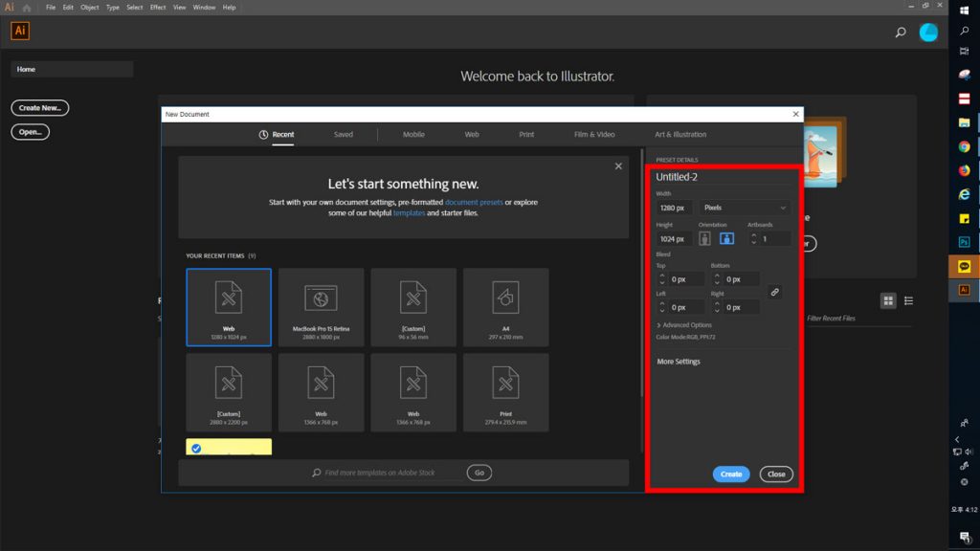Screen dimensions: 980x551
Task: Select portrait orientation icon
Action: [704, 238]
